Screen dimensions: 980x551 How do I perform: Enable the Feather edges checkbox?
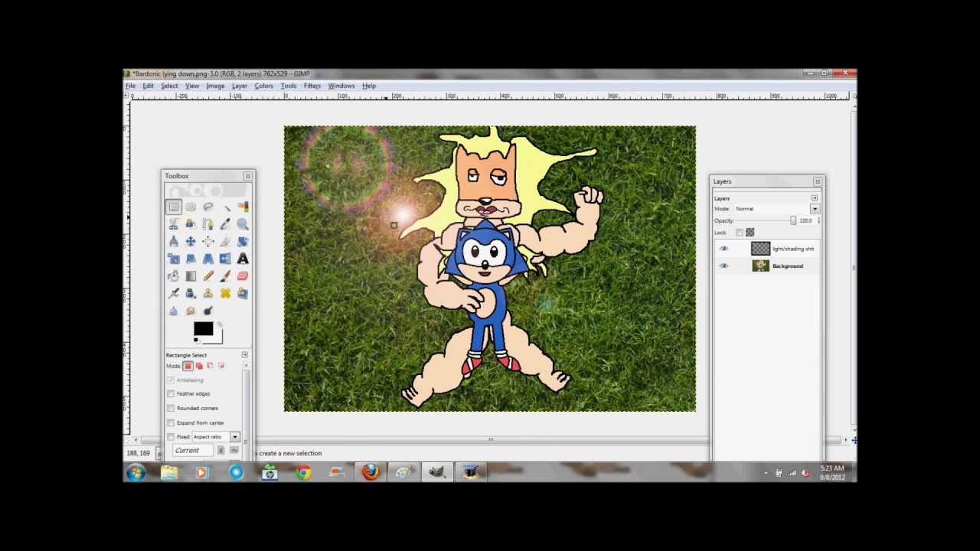point(171,393)
